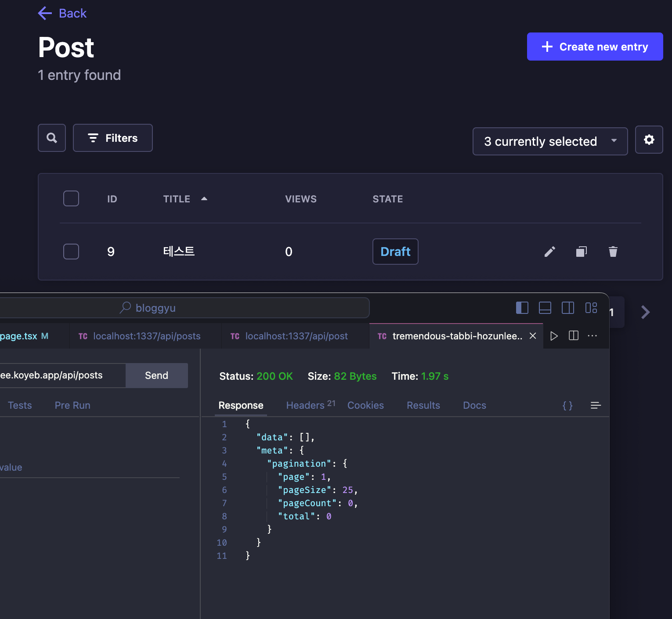Click the VIEWS column header
The height and width of the screenshot is (619, 672).
tap(301, 199)
